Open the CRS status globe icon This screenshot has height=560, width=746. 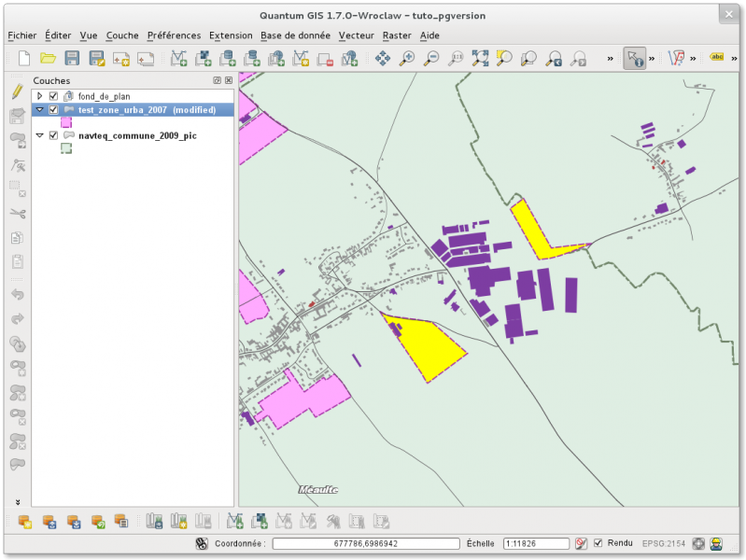point(697,543)
